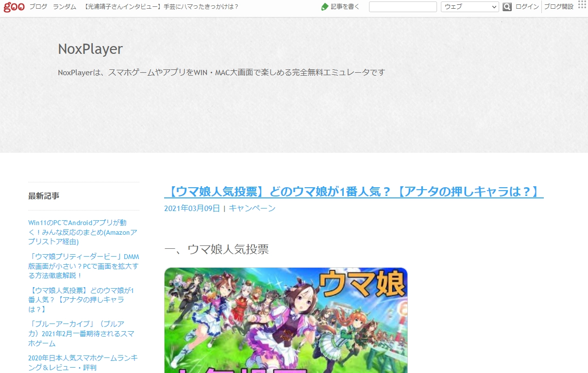The width and height of the screenshot is (588, 373).
Task: Go to ランダム in top bar
Action: coord(65,7)
